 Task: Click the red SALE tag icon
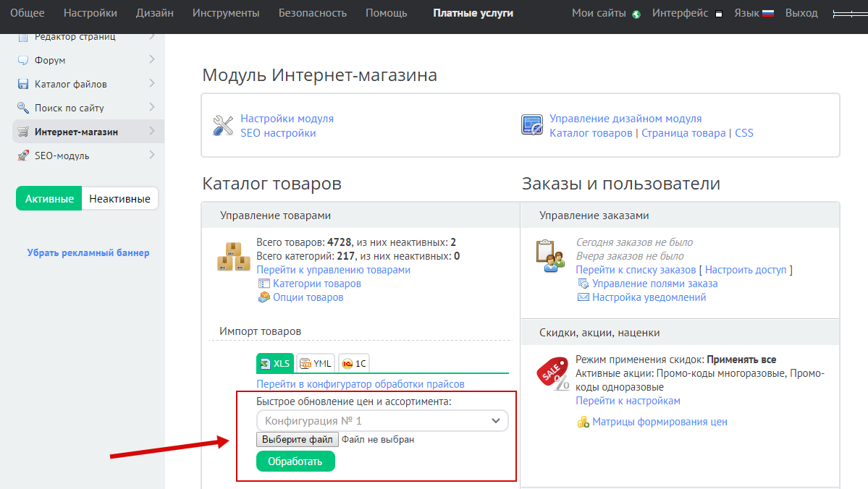click(552, 373)
